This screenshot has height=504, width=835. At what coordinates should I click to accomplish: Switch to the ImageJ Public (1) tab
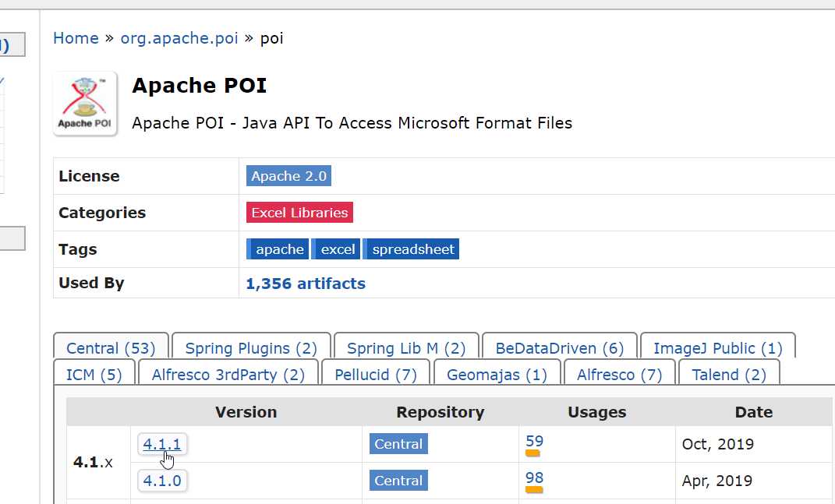(718, 348)
